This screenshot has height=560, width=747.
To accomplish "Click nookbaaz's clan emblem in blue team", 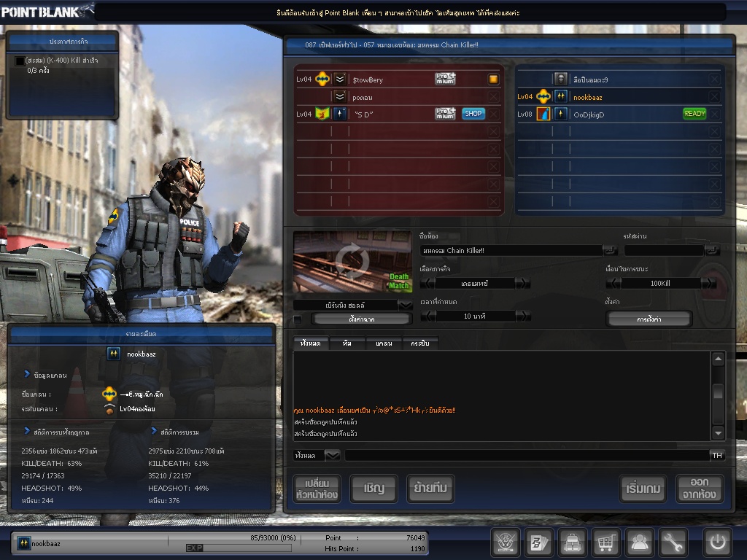I will point(543,97).
